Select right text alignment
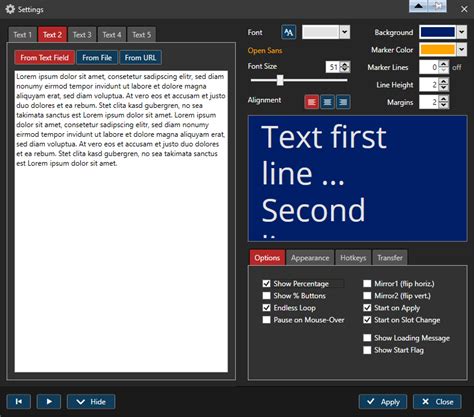The height and width of the screenshot is (417, 474). (343, 102)
